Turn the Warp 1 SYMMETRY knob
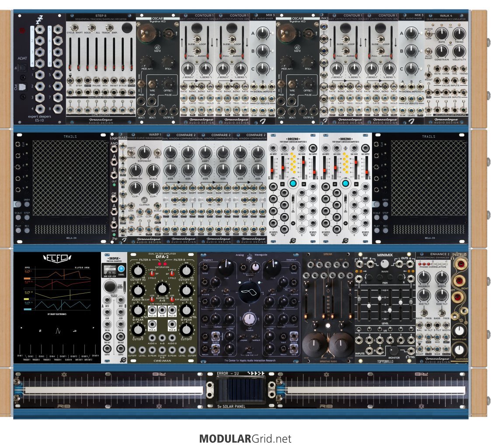The width and height of the screenshot is (491, 448). (135, 170)
